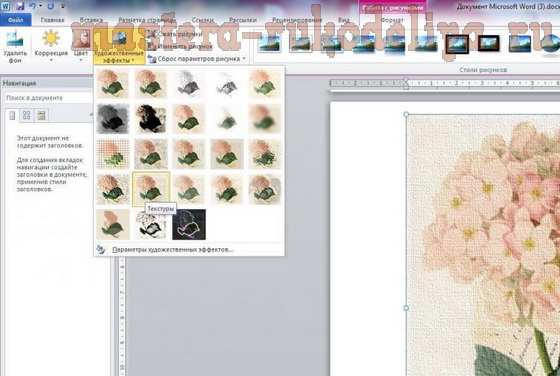The image size is (560, 376).
Task: Select the grid pattern effect thumbnail
Action: [x=113, y=154]
